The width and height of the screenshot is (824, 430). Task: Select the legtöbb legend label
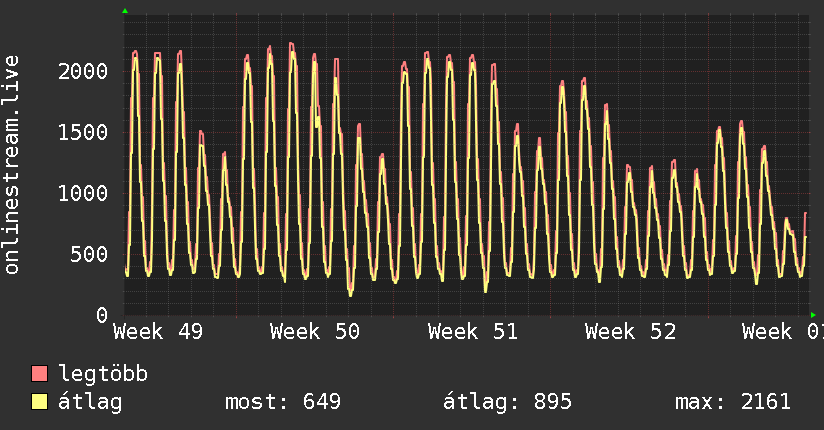pos(103,374)
